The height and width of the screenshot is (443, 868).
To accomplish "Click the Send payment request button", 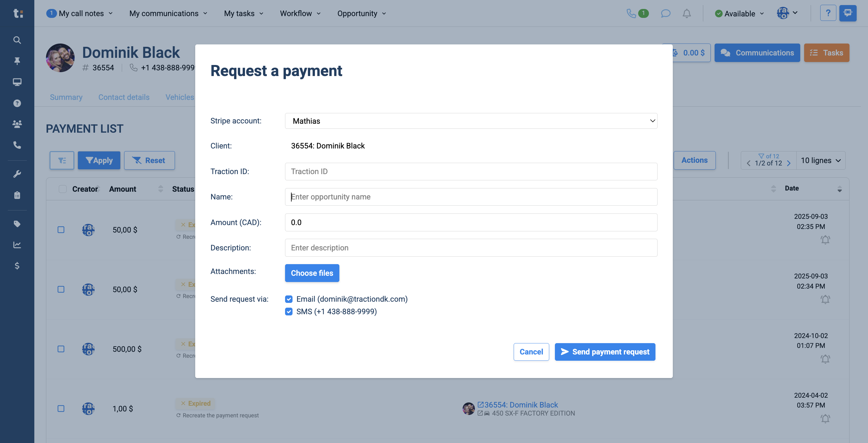I will point(605,352).
